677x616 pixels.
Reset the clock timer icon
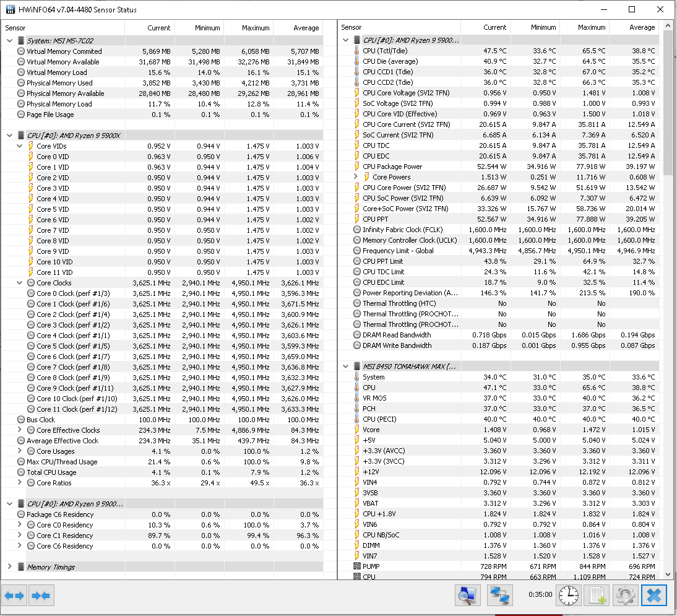click(569, 596)
